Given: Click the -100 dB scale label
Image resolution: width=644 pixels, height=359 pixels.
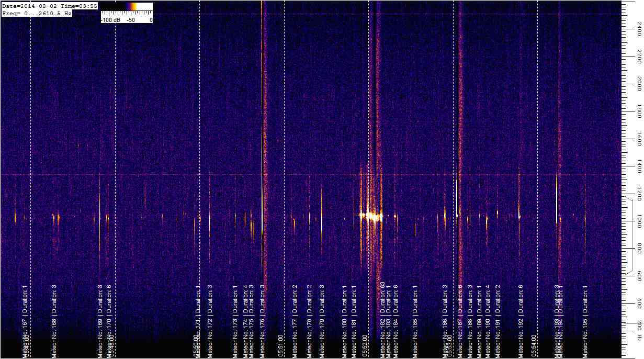Looking at the screenshot, I should 111,20.
